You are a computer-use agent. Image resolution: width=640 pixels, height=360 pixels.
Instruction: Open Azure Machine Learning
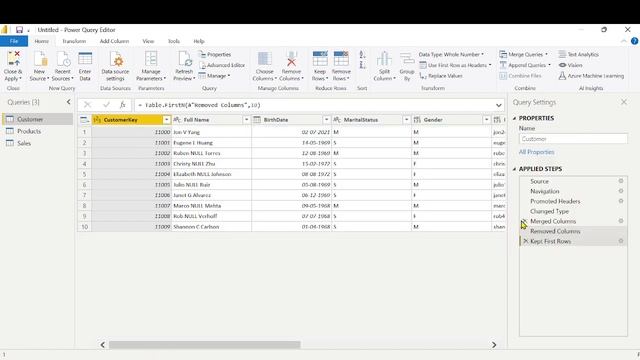point(591,76)
